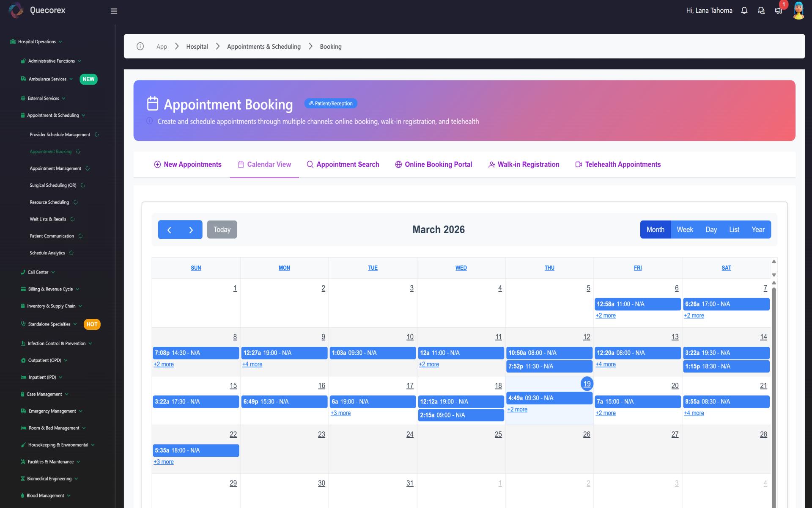812x508 pixels.
Task: Switch calendar to Week view
Action: point(685,229)
